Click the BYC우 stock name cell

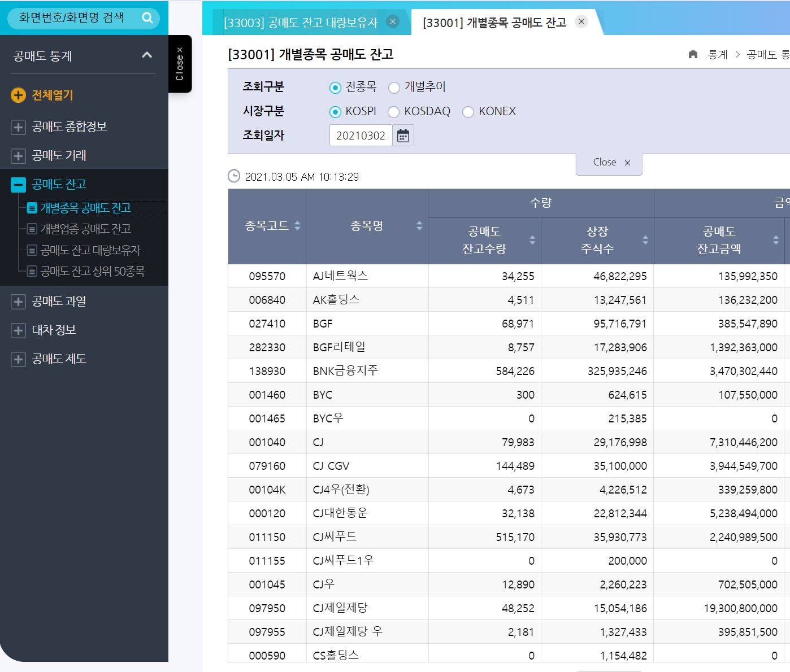point(367,418)
